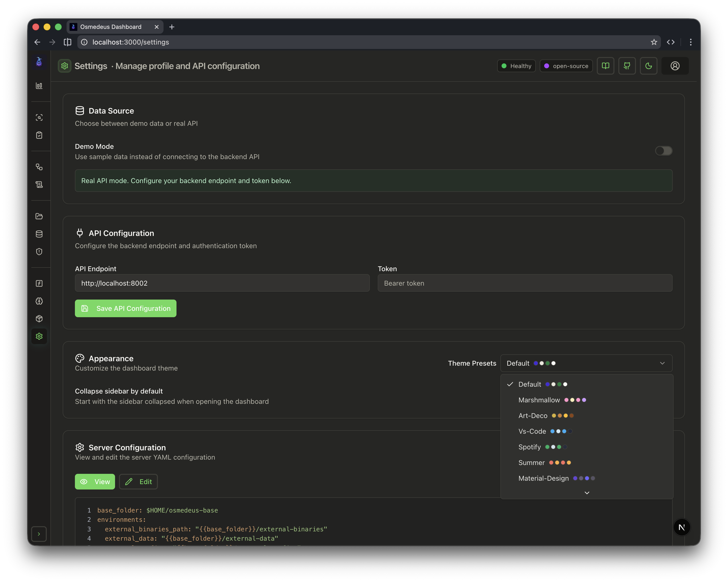
Task: Open the workflows icon in the sidebar
Action: pos(39,167)
